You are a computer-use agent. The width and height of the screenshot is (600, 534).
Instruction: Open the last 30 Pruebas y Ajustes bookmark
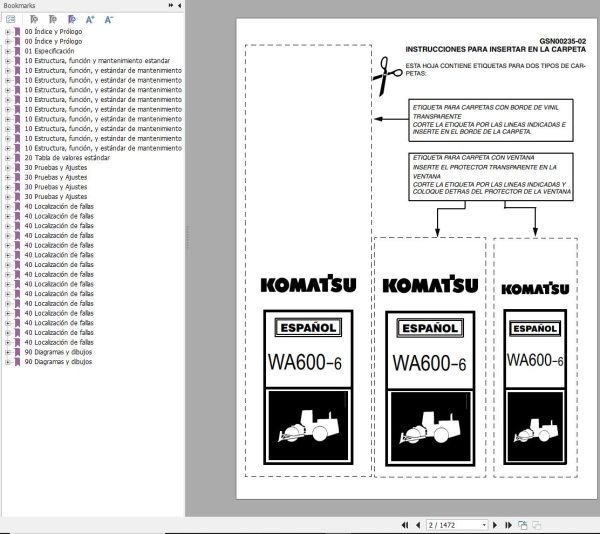coord(56,197)
